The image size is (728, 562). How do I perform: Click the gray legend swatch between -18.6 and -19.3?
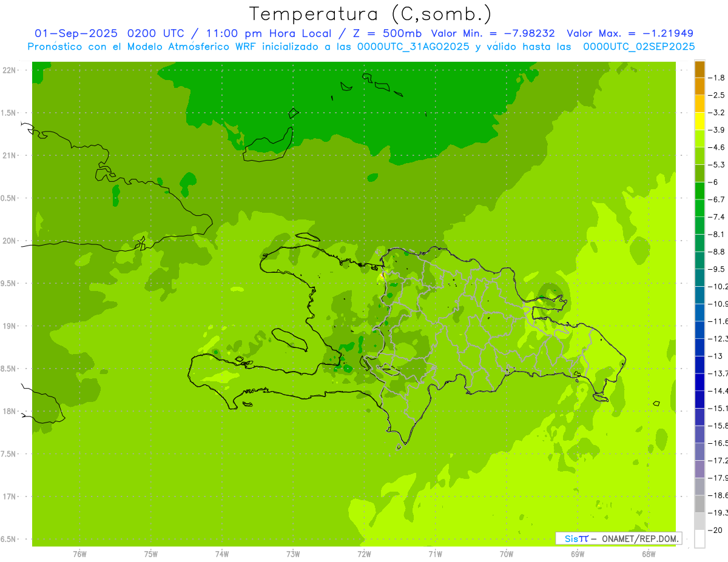pyautogui.click(x=699, y=504)
